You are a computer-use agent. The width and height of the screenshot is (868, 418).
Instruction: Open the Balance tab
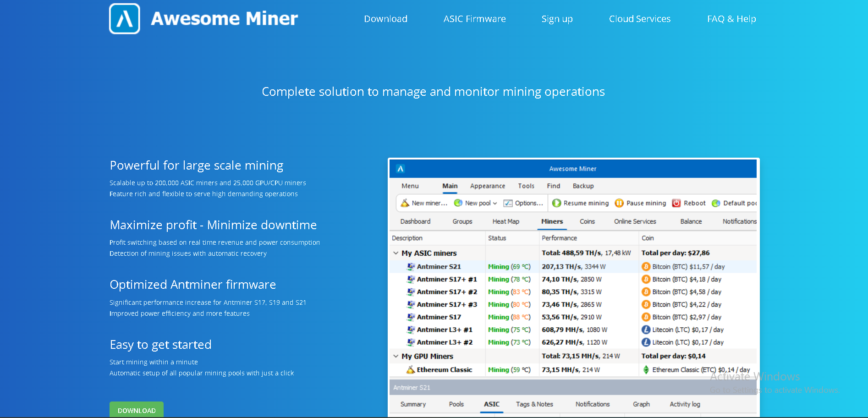point(691,221)
